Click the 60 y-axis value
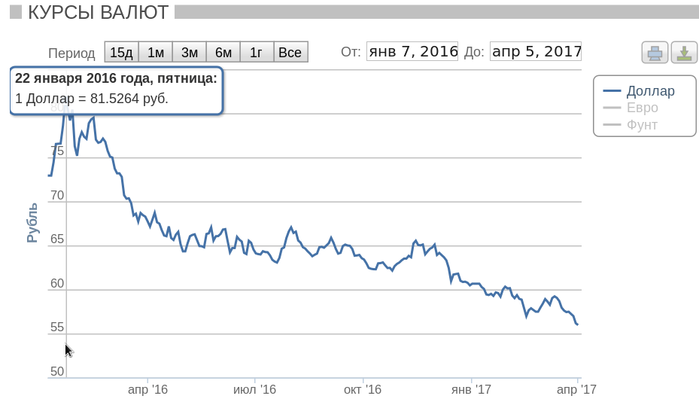 click(57, 284)
